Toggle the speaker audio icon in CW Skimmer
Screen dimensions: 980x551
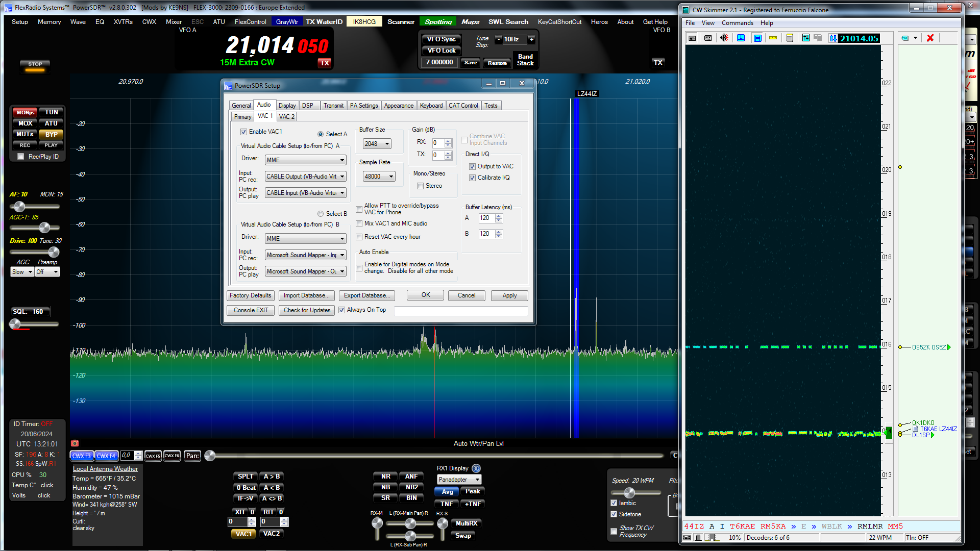click(724, 38)
